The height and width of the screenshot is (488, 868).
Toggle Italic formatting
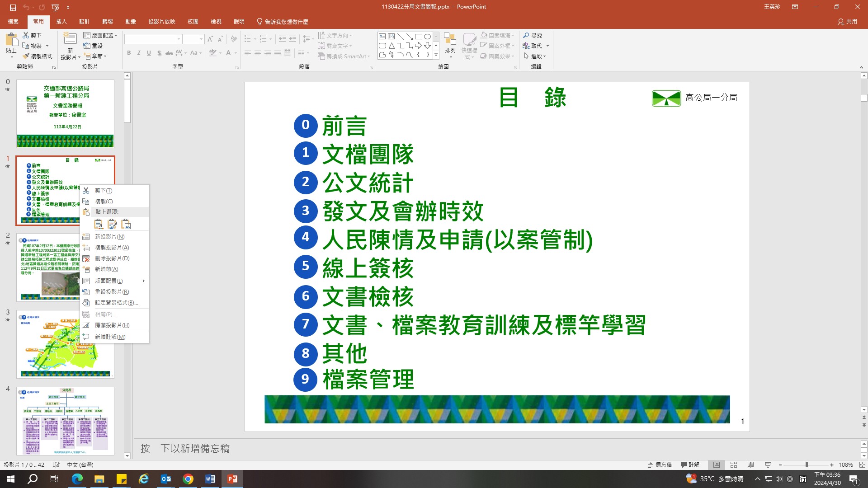139,53
